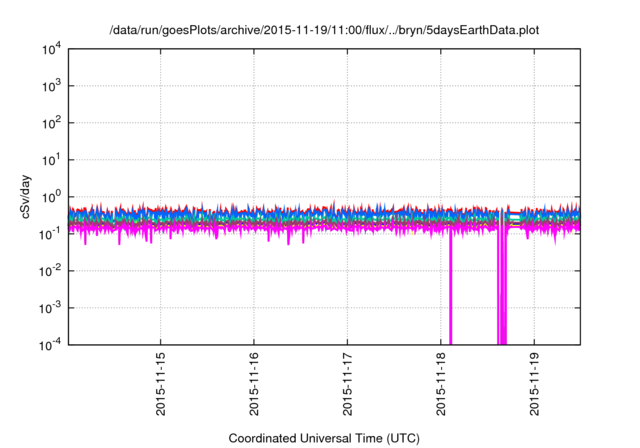This screenshot has height=448, width=640.
Task: Select the 2015-11-17 date tick label
Action: [347, 383]
